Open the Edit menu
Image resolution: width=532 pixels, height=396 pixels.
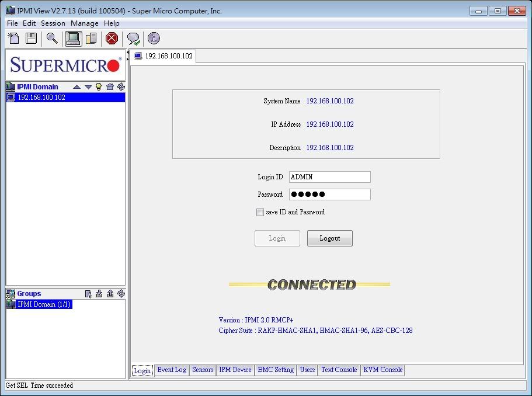[29, 23]
